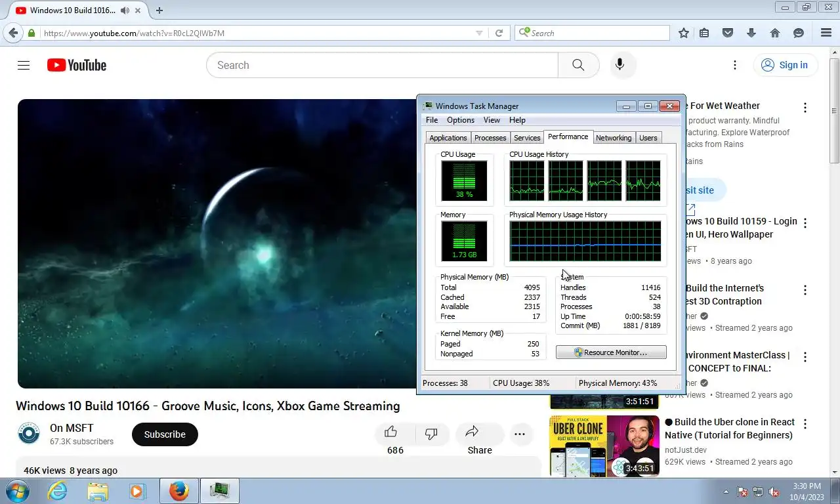Like the video with thumbs up
Viewport: 840px width, 504px height.
pyautogui.click(x=391, y=432)
